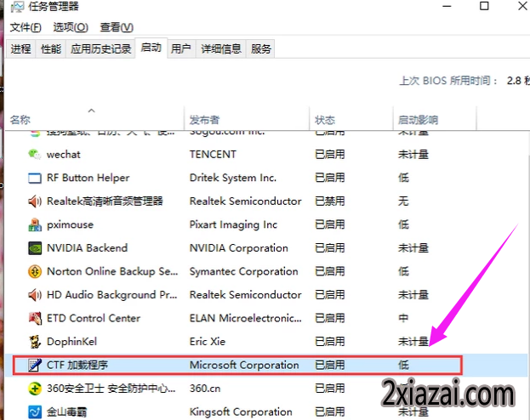This screenshot has width=530, height=420.
Task: Select the NVIDIA Backend name text
Action: 88,248
